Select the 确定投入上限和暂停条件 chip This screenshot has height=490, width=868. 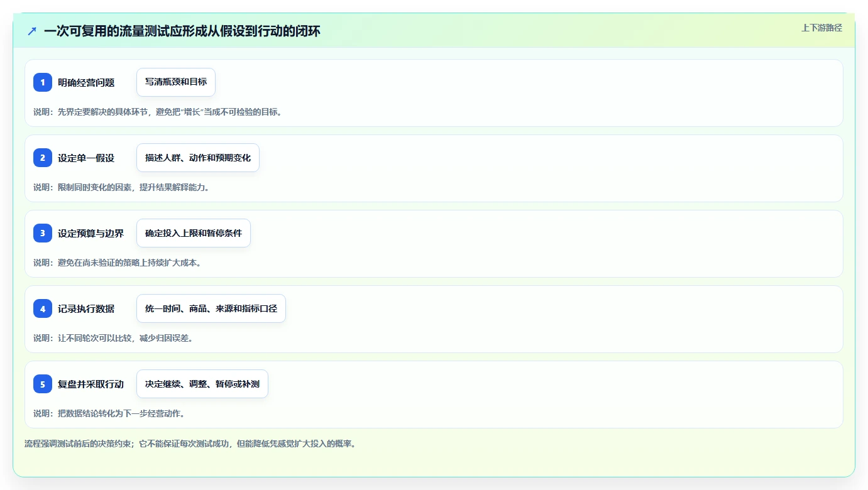194,233
